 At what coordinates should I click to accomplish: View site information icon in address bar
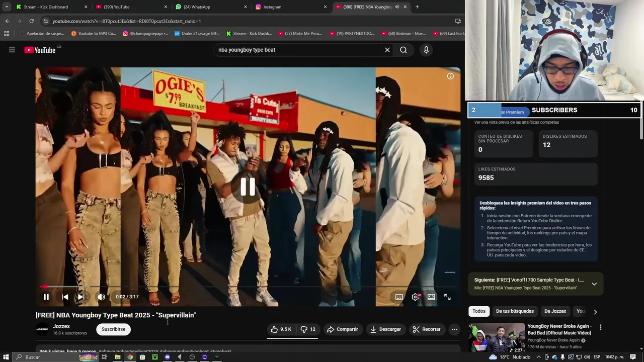tap(46, 21)
